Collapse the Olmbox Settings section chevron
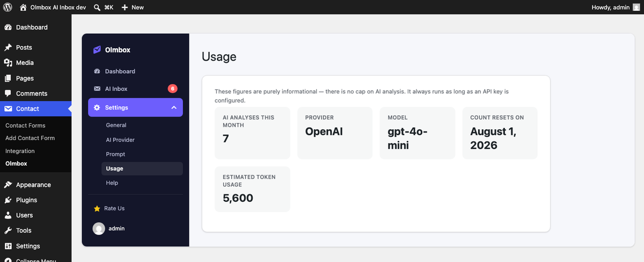The height and width of the screenshot is (262, 644). coord(174,107)
